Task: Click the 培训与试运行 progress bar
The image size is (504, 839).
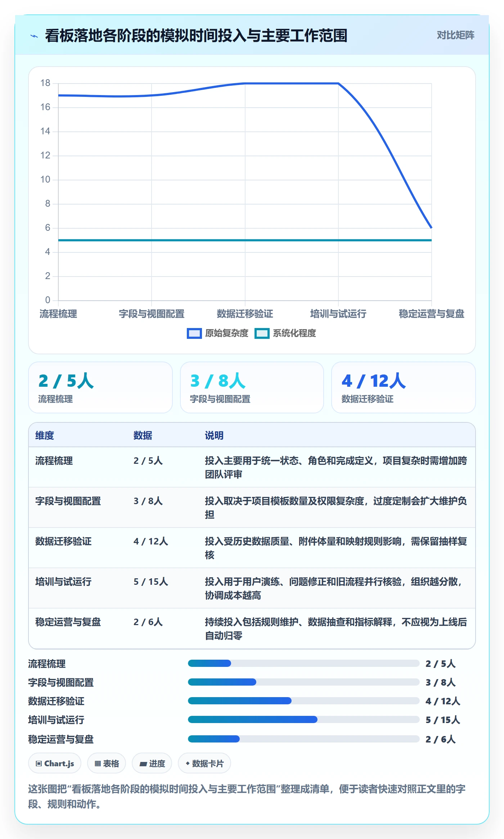Action: tap(303, 719)
